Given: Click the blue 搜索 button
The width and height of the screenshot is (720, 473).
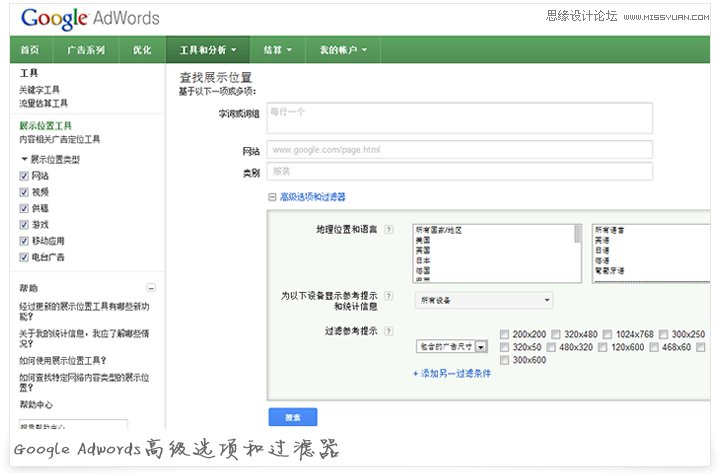Looking at the screenshot, I should 293,417.
